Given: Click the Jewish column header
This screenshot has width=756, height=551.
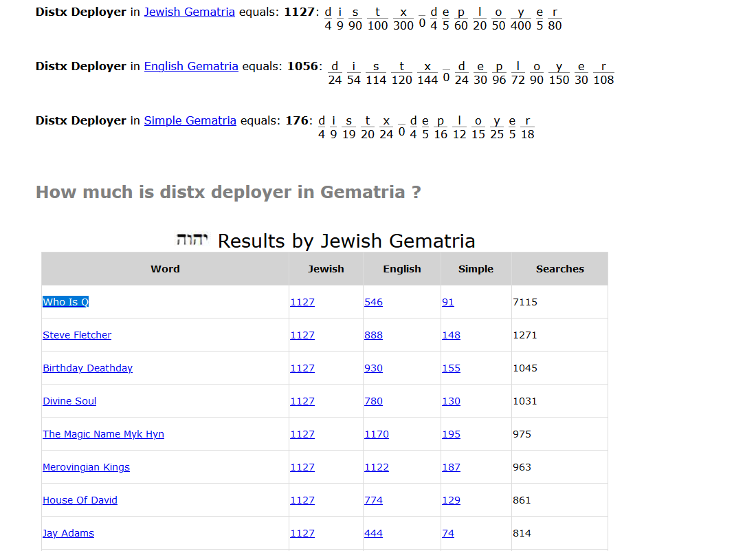Looking at the screenshot, I should (326, 269).
